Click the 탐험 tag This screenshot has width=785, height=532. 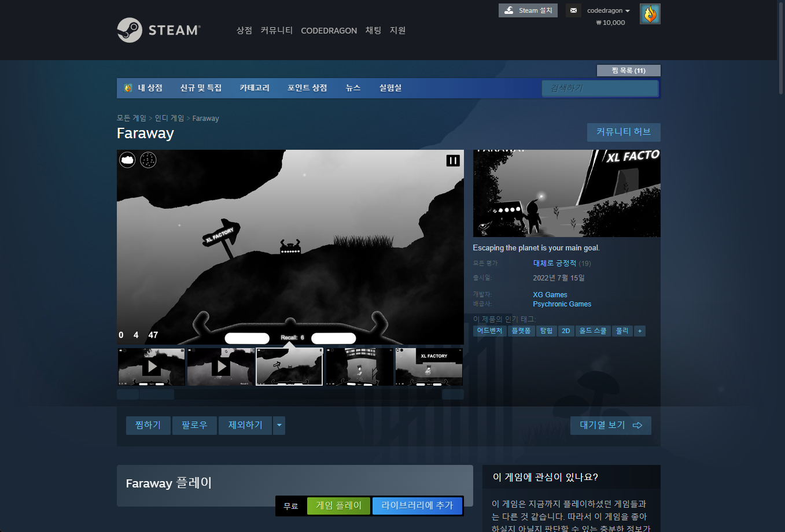coord(546,331)
